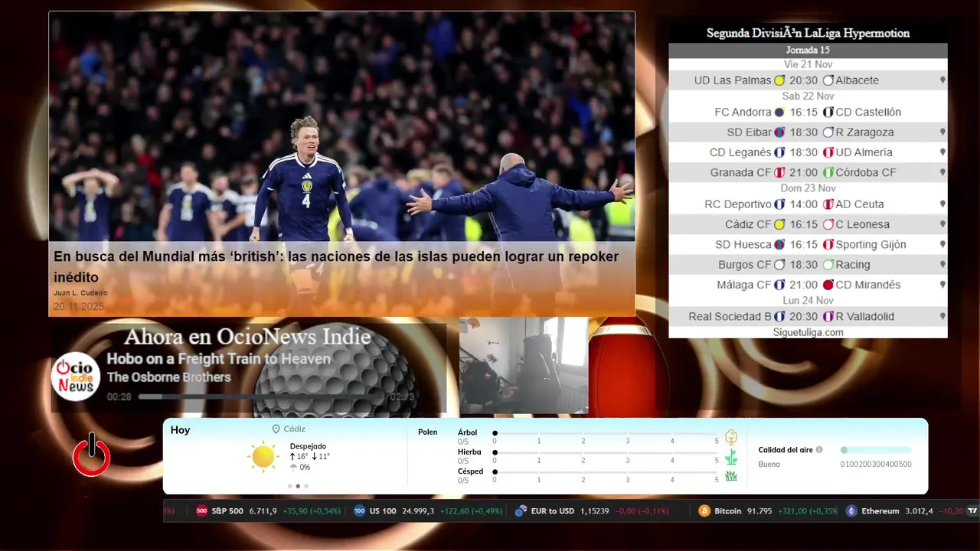Click the EUR to USD flags icon

(x=521, y=511)
